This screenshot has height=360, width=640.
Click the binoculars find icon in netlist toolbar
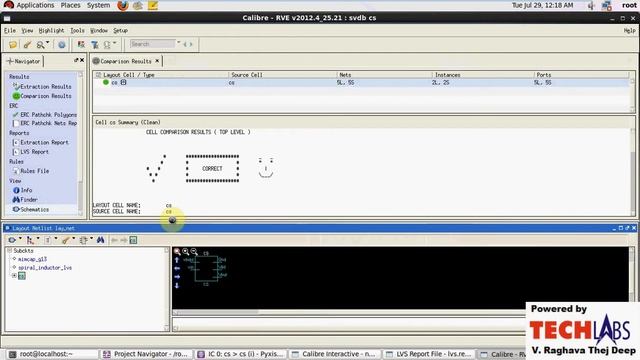point(100,240)
